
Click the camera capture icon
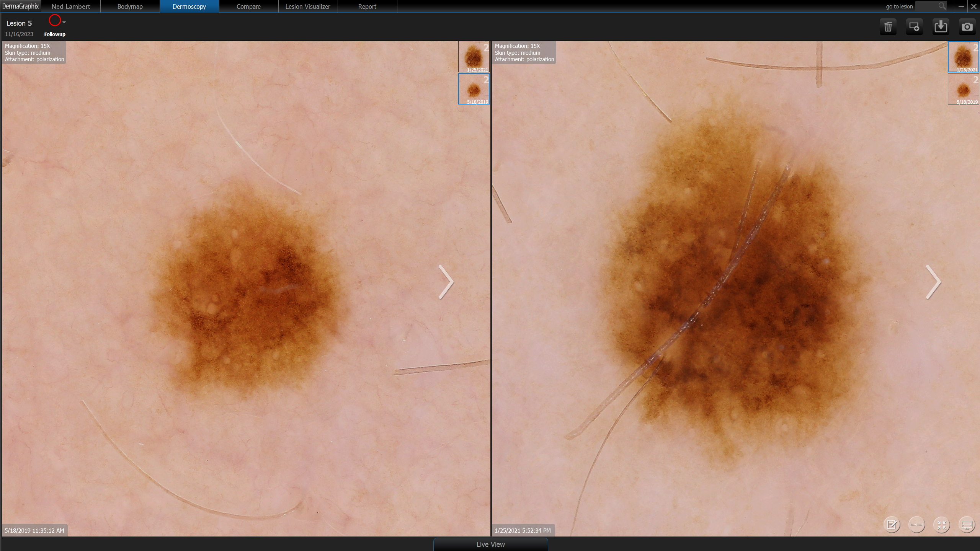[x=967, y=27]
